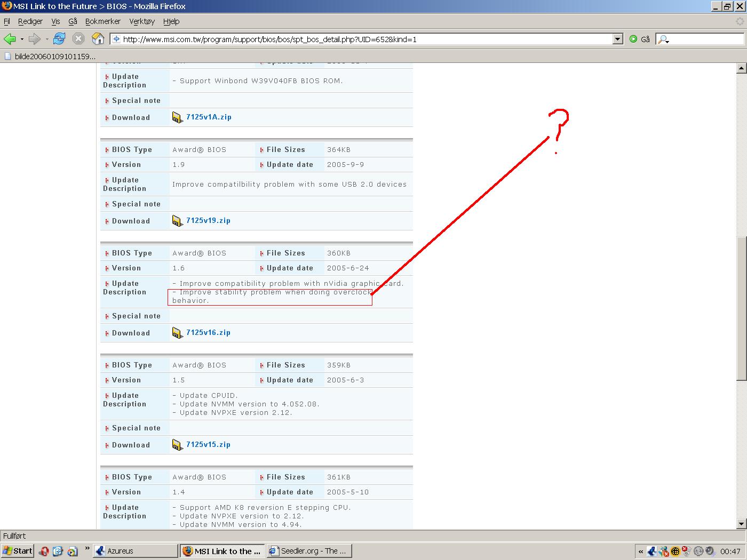Click the page icon in the address bar
The image size is (747, 560).
[116, 39]
